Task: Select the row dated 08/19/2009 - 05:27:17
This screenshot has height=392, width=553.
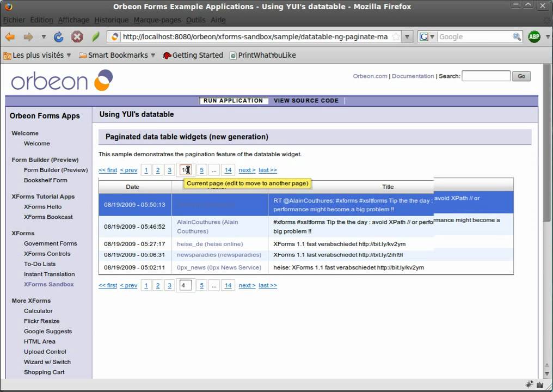Action: [x=306, y=244]
